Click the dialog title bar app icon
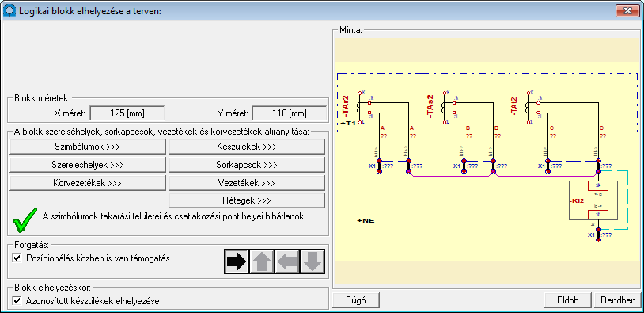 click(9, 10)
